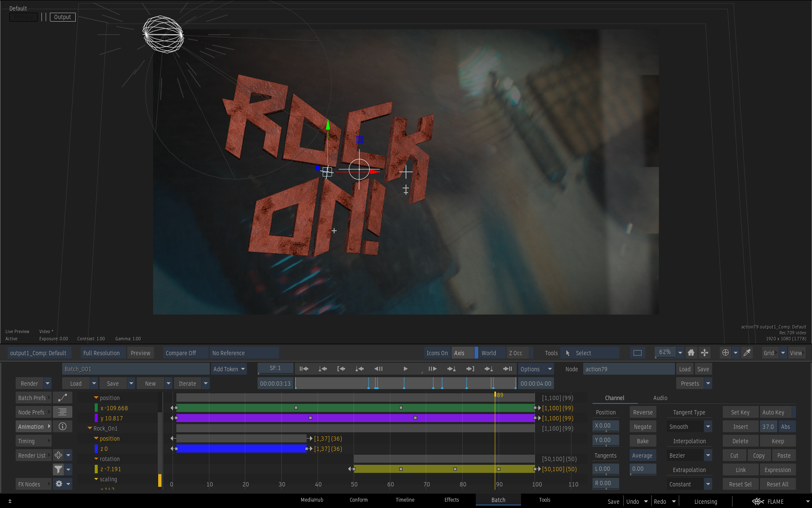This screenshot has width=812, height=508.
Task: Switch to the dope sheet lines icon
Action: pos(63,412)
